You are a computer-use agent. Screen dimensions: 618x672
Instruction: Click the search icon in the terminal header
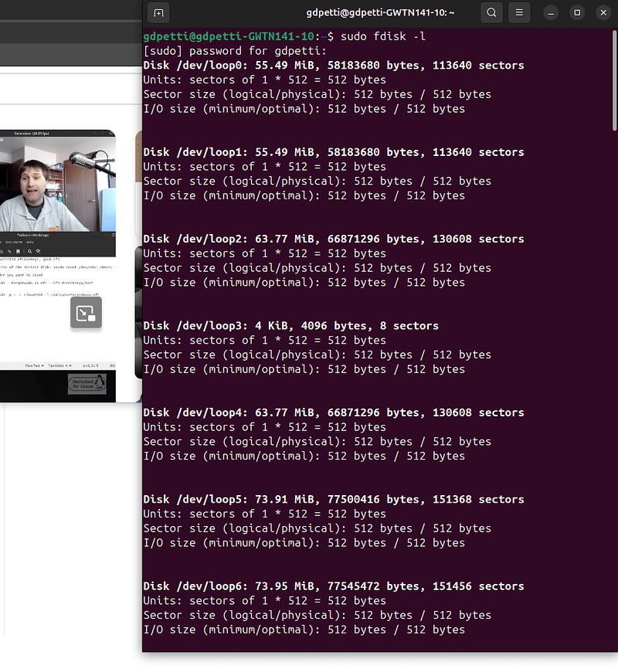coord(493,12)
